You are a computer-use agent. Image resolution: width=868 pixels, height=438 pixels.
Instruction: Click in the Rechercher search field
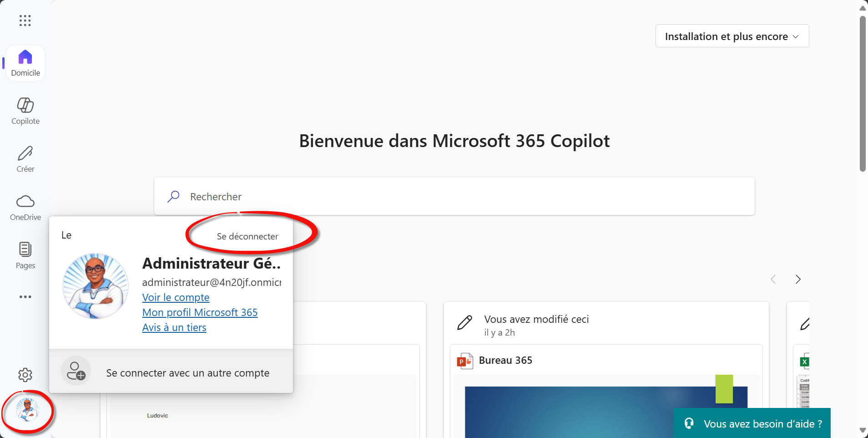click(454, 197)
